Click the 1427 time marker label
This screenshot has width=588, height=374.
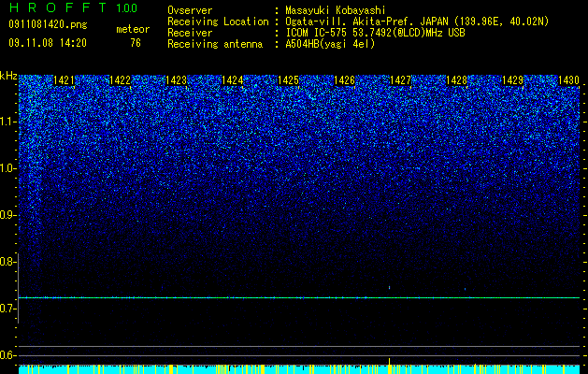point(400,80)
